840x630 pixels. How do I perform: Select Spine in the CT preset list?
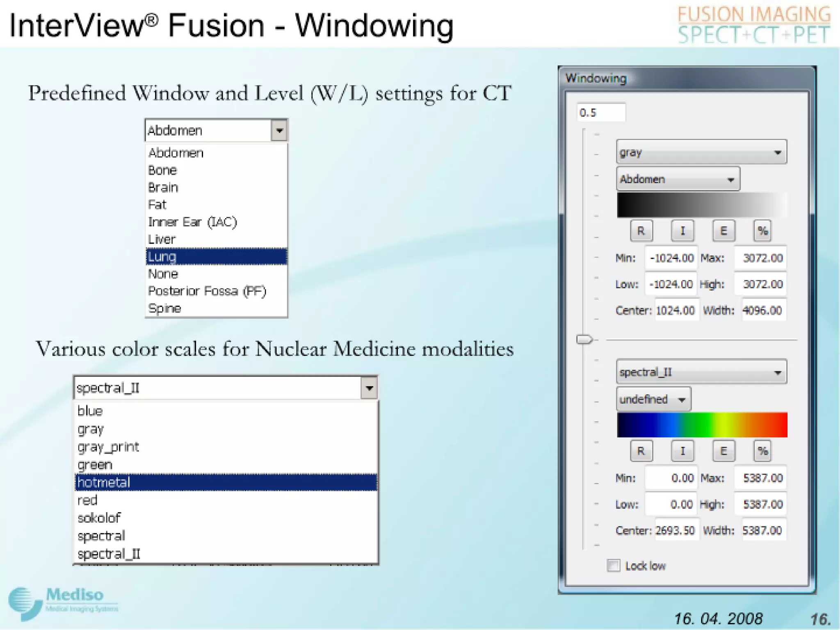[x=216, y=308]
